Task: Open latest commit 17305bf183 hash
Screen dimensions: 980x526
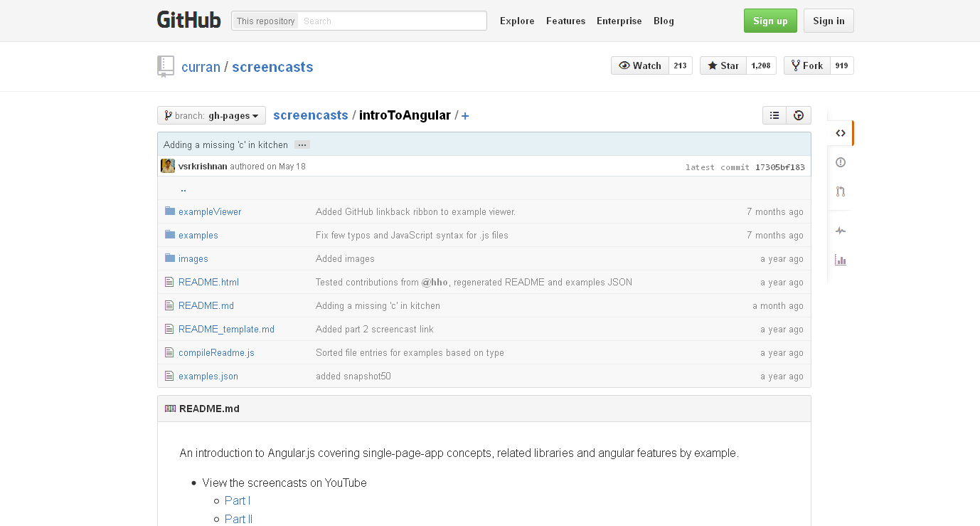Action: [780, 167]
